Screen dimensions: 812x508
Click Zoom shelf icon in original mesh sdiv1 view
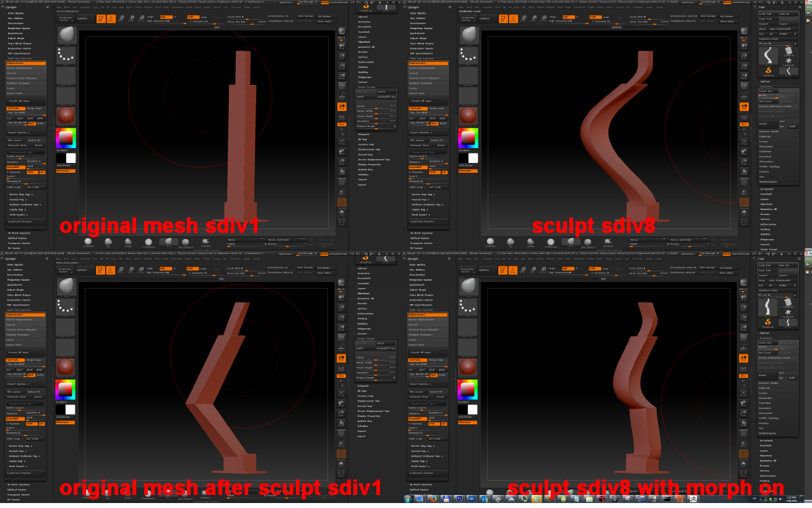click(x=342, y=56)
